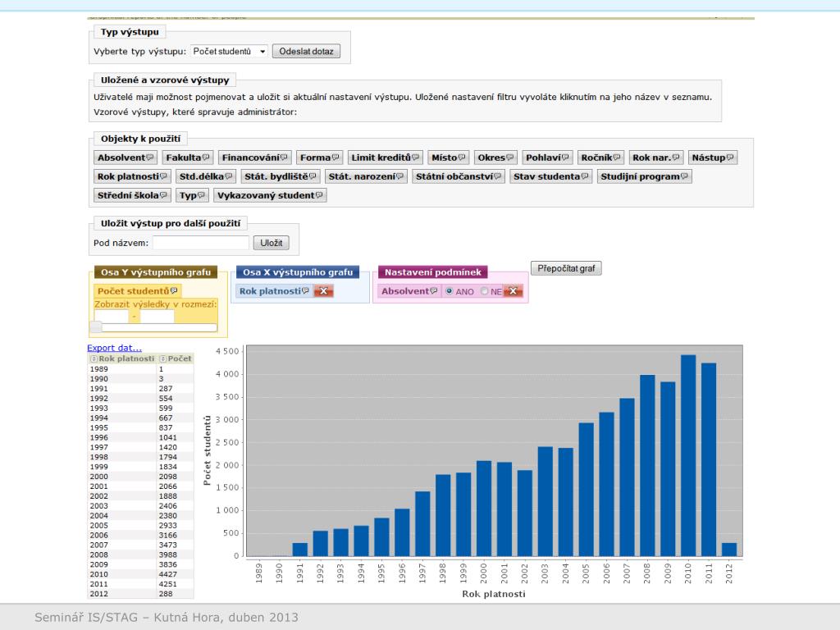840x630 pixels.
Task: Click the count value 2933
Action: [168, 525]
